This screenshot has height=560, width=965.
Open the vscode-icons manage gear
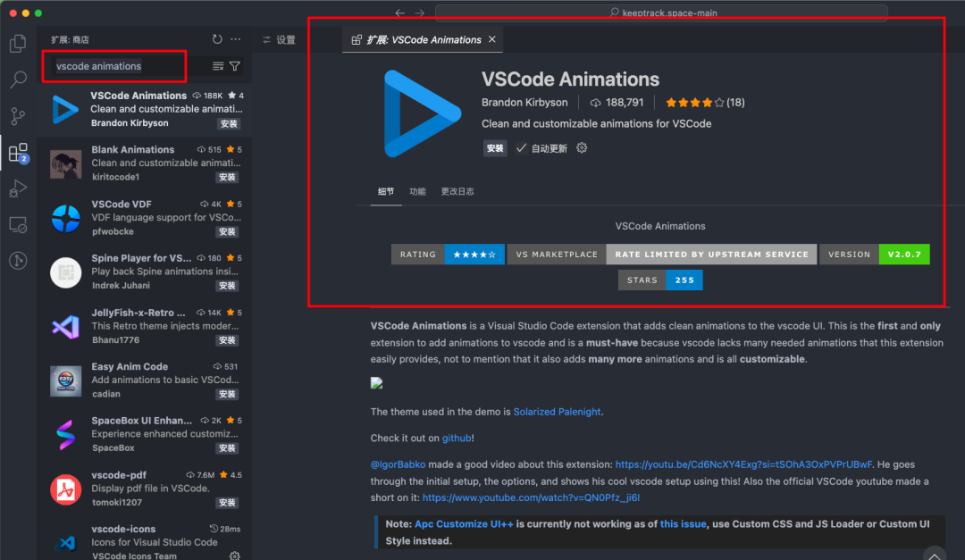tap(234, 556)
